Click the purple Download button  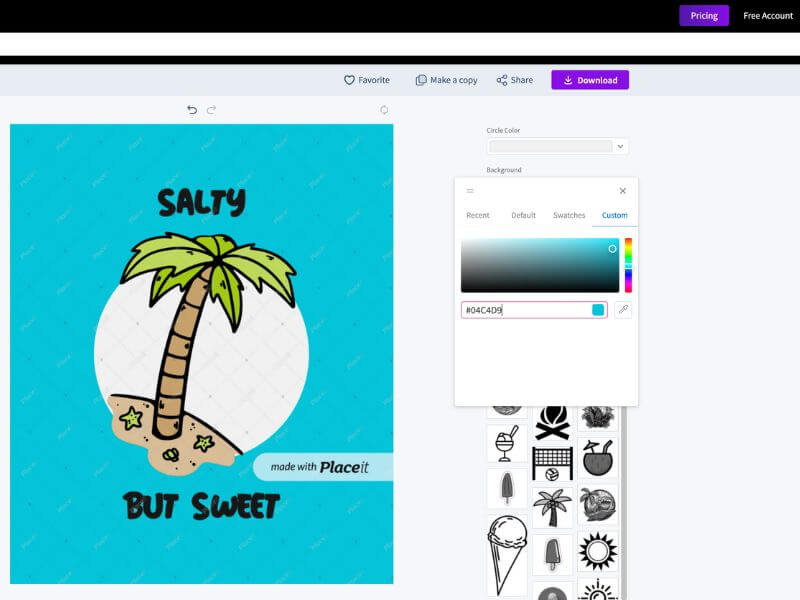tap(590, 80)
